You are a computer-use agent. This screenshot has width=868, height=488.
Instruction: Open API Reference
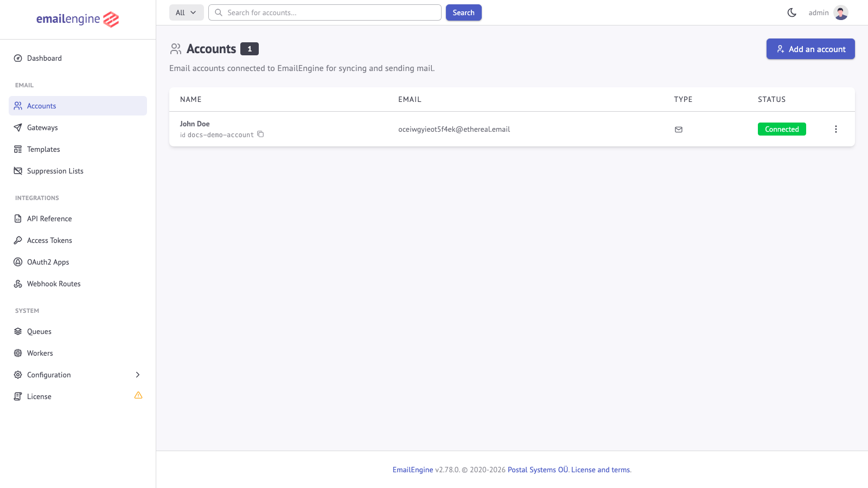tap(78, 219)
